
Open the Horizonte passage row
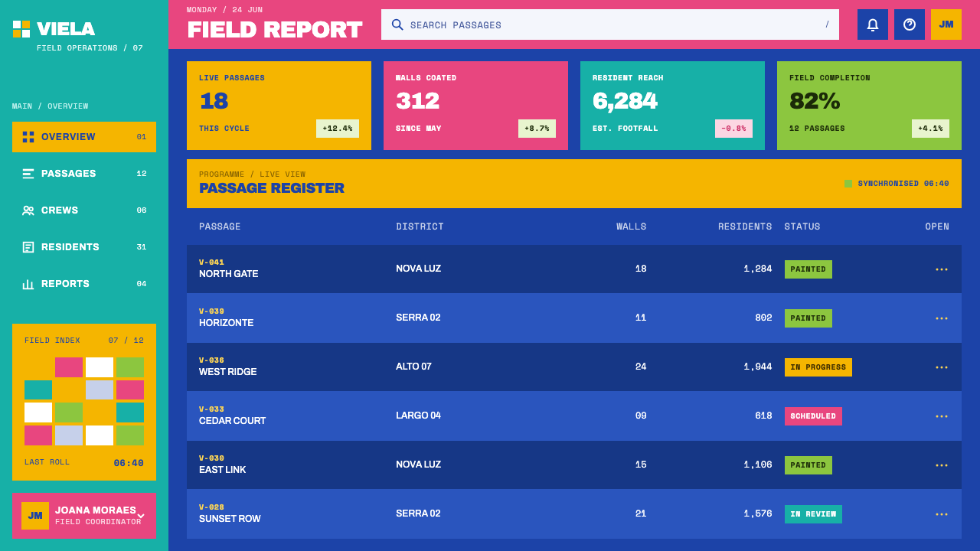(x=574, y=318)
